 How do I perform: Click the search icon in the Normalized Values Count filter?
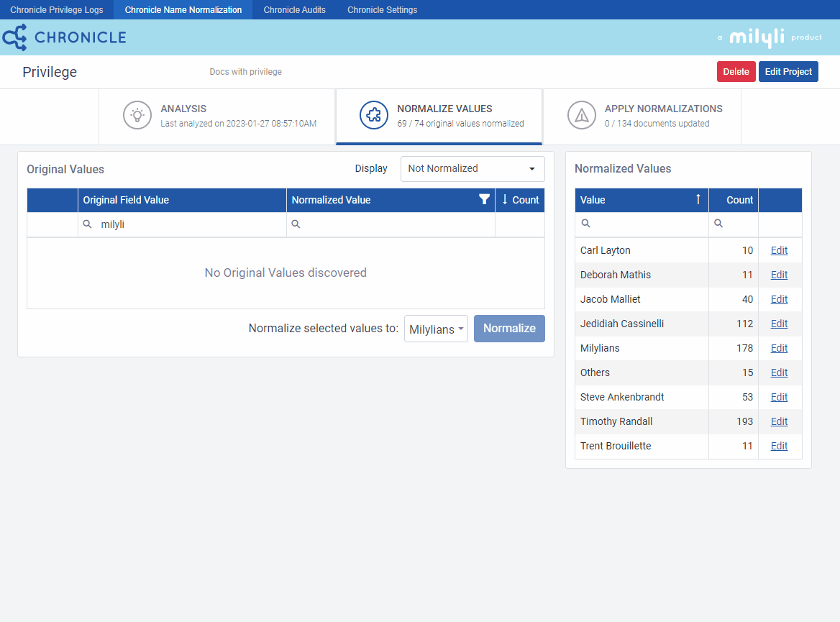tap(718, 224)
